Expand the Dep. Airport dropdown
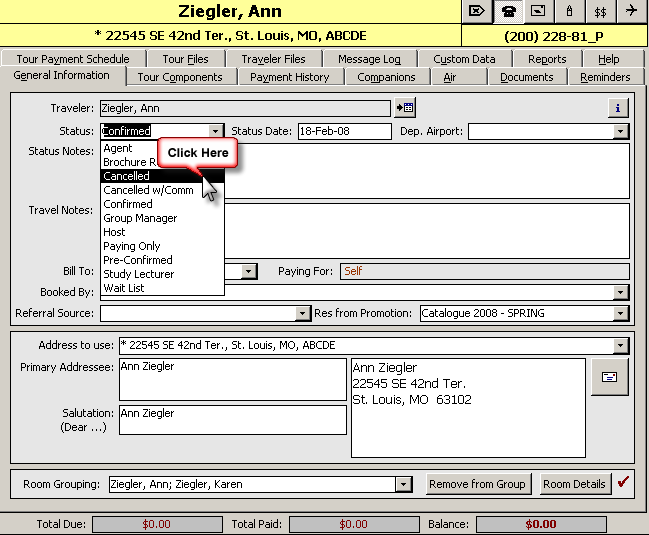The width and height of the screenshot is (649, 535). (620, 131)
